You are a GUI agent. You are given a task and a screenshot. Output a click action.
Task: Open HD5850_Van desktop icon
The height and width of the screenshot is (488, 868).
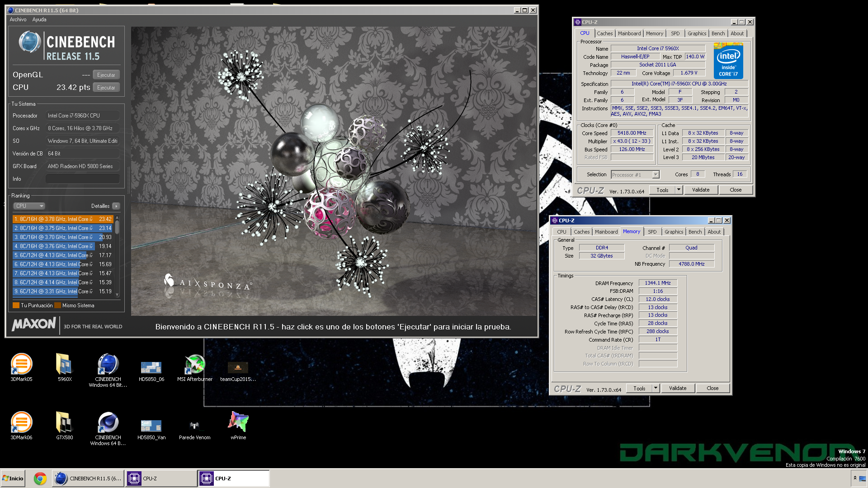pos(151,428)
